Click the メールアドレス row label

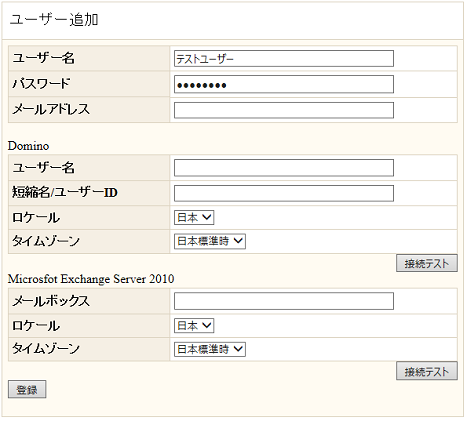[x=51, y=109]
